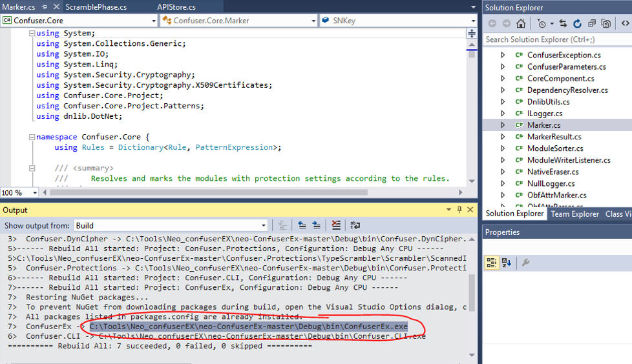Refresh the Solution Explorer
The width and height of the screenshot is (632, 364).
(x=577, y=24)
